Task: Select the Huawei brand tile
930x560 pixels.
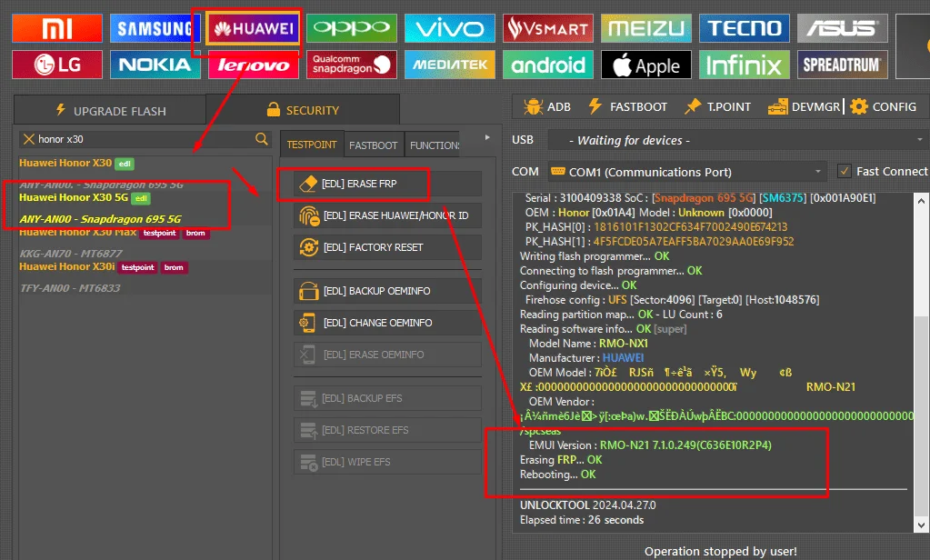Action: tap(254, 28)
